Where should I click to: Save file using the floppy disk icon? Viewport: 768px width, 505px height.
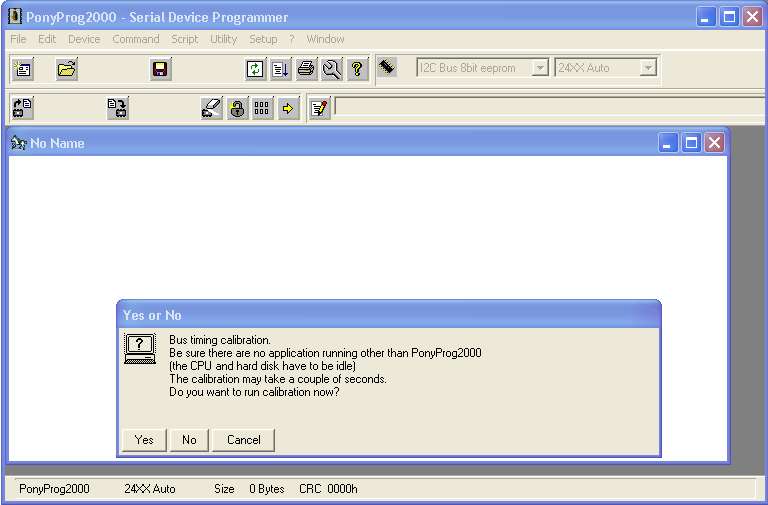(x=160, y=69)
